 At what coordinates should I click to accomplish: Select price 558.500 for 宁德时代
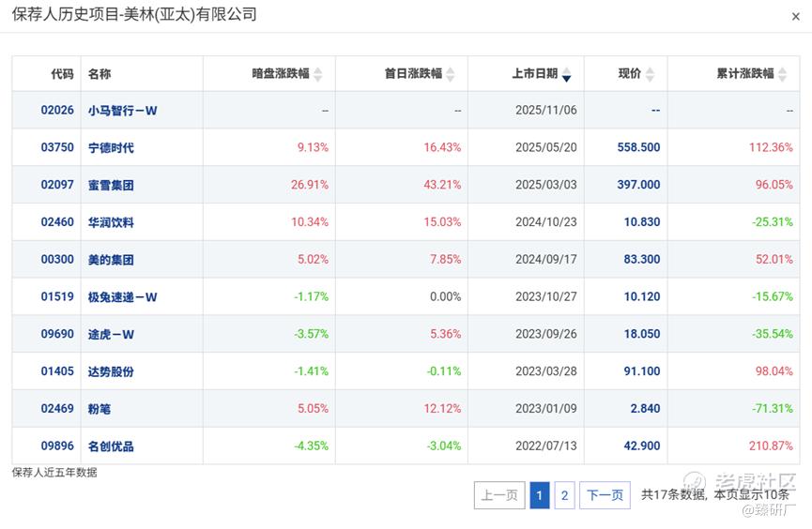[638, 147]
